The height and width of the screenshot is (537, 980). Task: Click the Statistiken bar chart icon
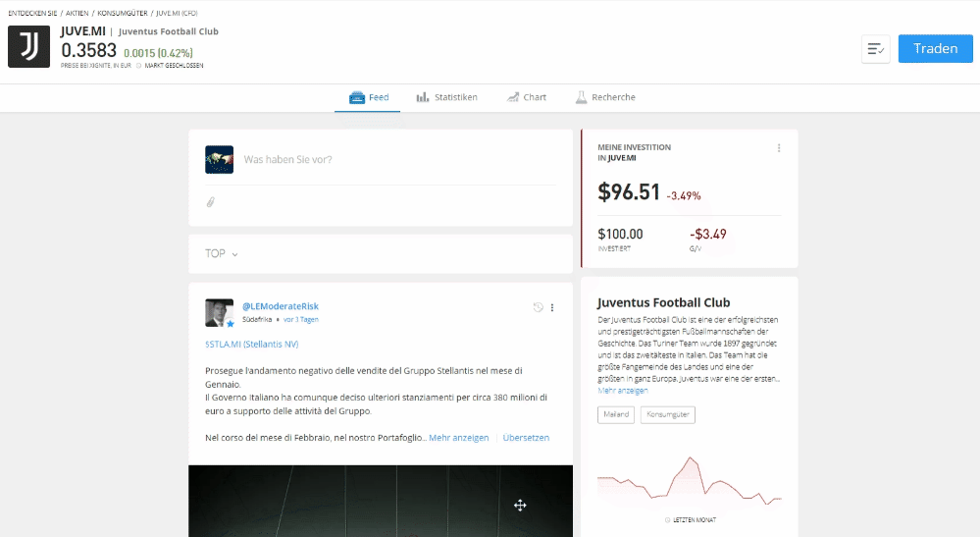click(423, 97)
